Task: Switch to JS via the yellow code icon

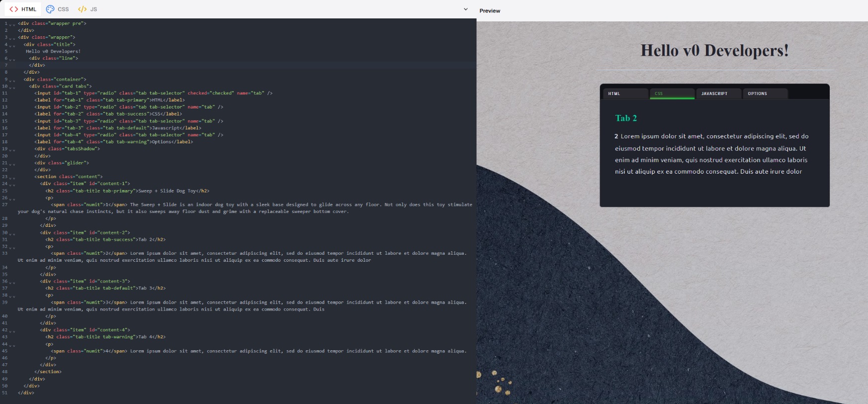Action: click(x=82, y=9)
